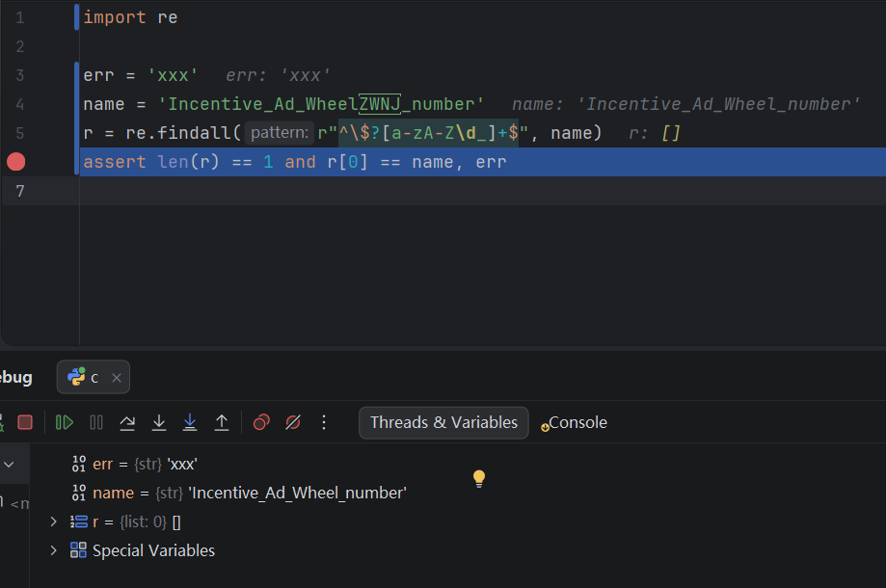Click the 'import re' code line
This screenshot has height=588, width=886.
pyautogui.click(x=130, y=17)
